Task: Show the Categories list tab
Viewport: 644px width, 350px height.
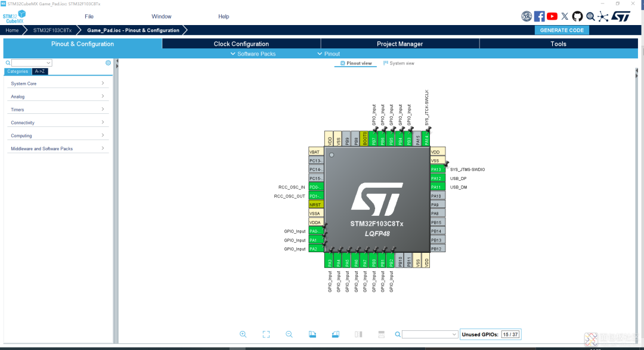Action: (18, 72)
